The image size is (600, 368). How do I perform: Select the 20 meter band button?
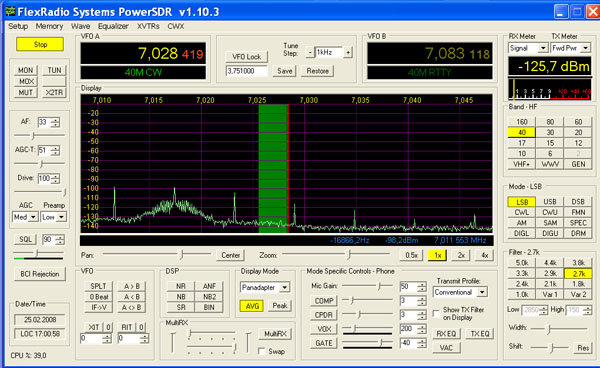point(578,132)
